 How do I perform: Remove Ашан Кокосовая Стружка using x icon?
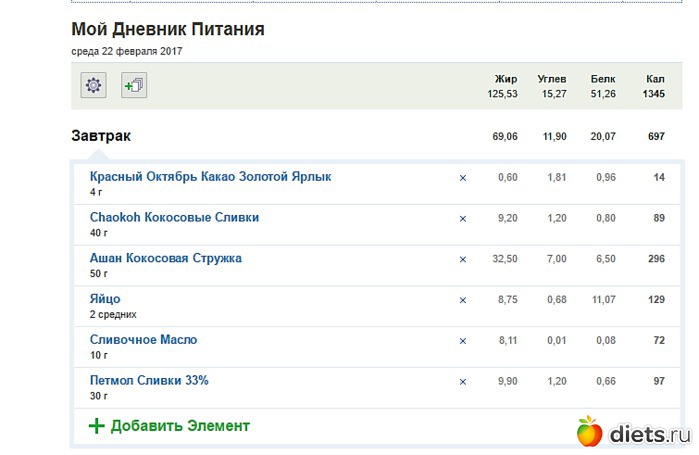[462, 259]
